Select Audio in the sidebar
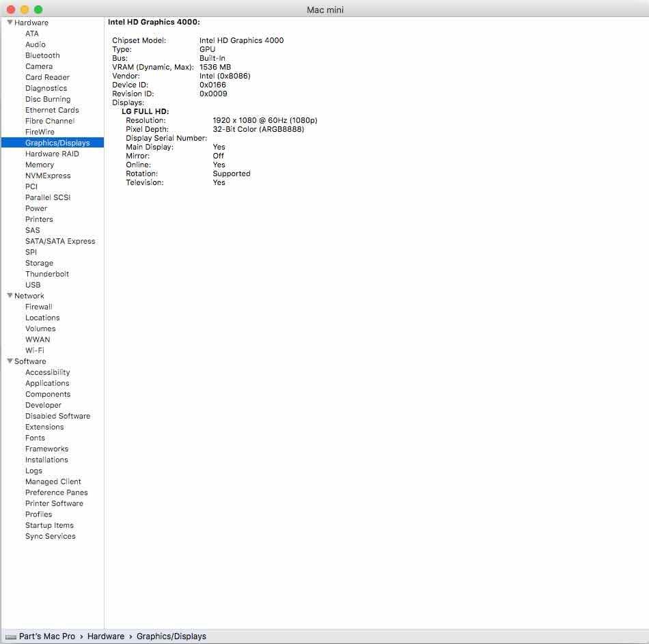This screenshot has width=649, height=644. 35,44
